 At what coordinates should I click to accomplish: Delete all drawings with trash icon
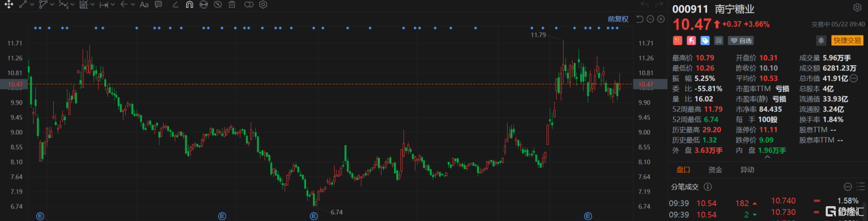coord(232,5)
